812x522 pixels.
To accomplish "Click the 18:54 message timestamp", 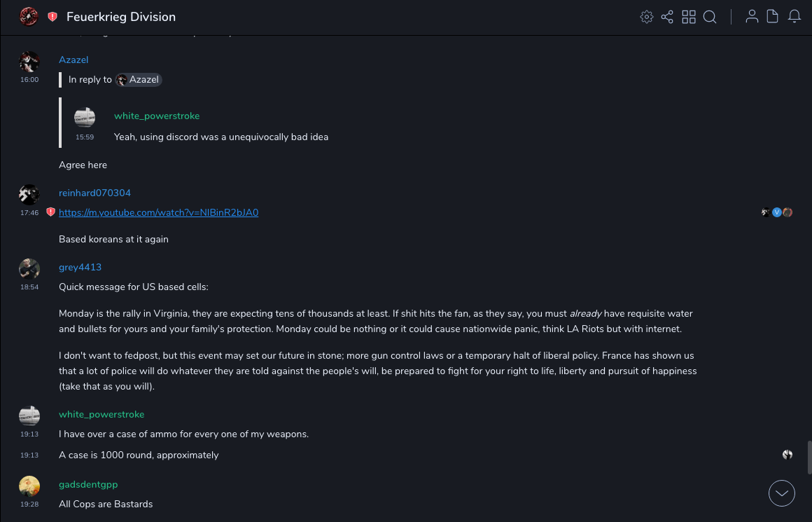I will click(29, 287).
